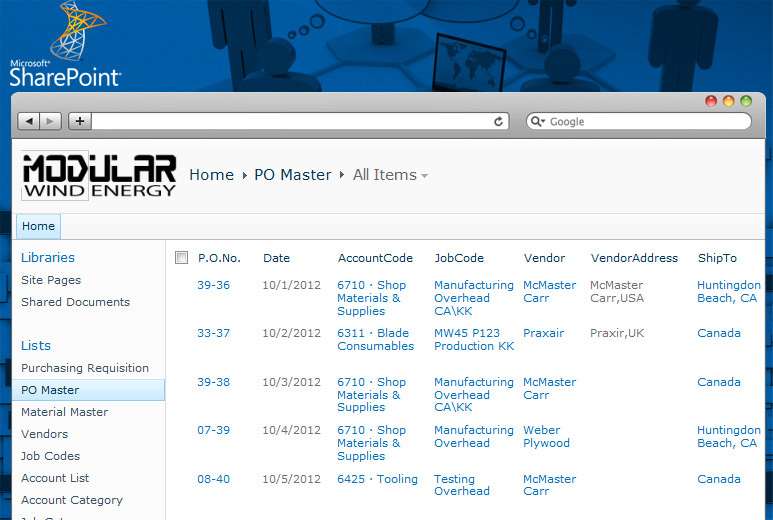Click the red window close button

(711, 101)
